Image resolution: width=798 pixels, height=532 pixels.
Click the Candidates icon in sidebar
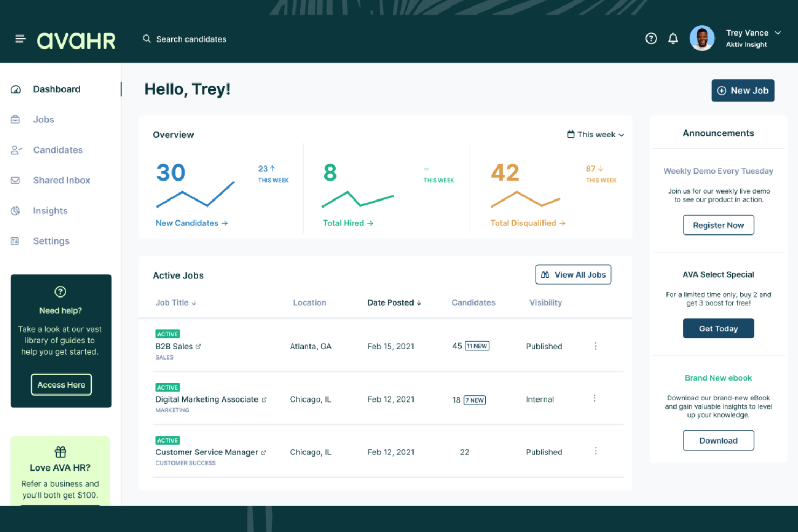coord(16,149)
